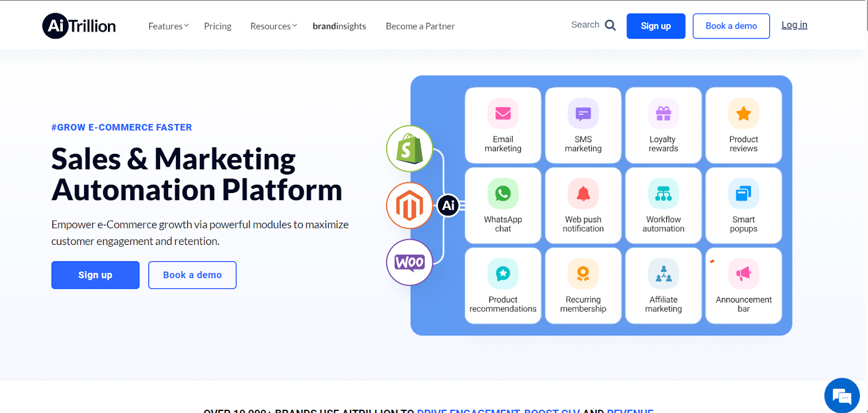Click the Sales & Marketing Automation Platform heading
The height and width of the screenshot is (413, 868).
click(197, 175)
